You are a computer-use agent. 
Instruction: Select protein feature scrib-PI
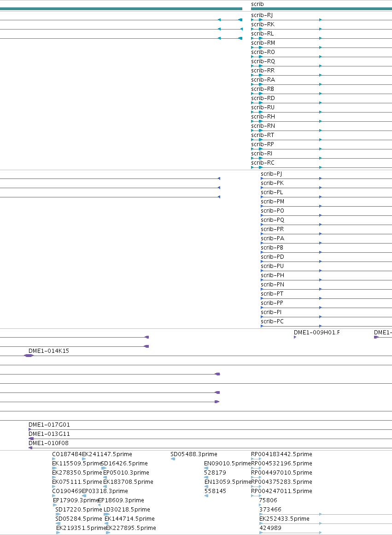271,312
